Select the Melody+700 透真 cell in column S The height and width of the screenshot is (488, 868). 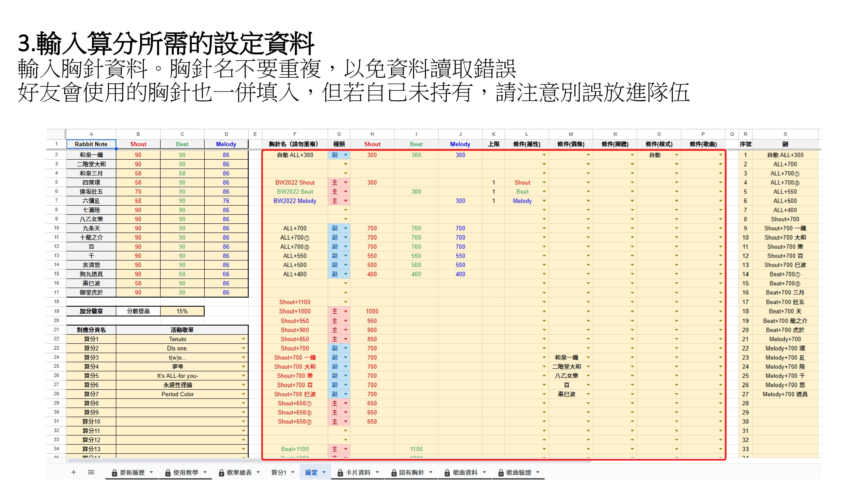[785, 394]
